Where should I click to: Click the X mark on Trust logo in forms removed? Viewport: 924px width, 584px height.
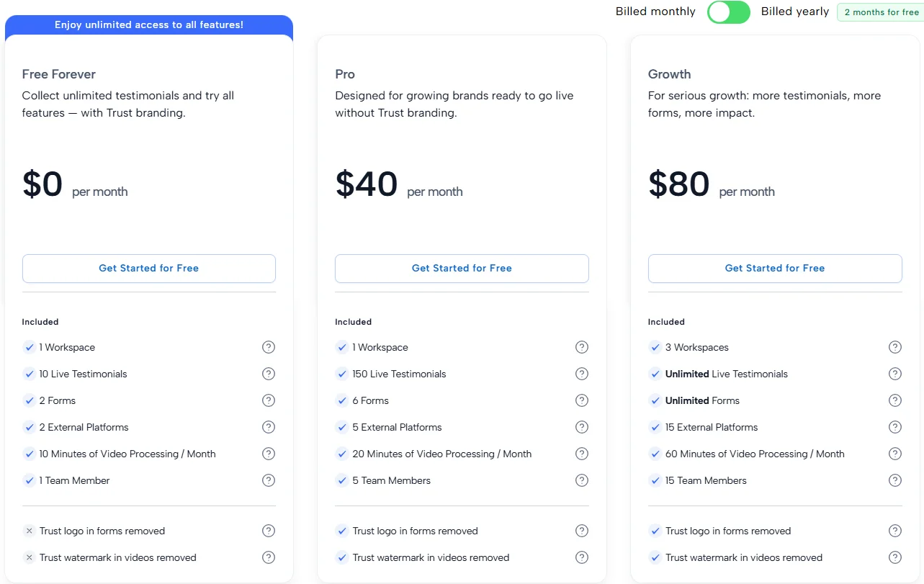(29, 531)
